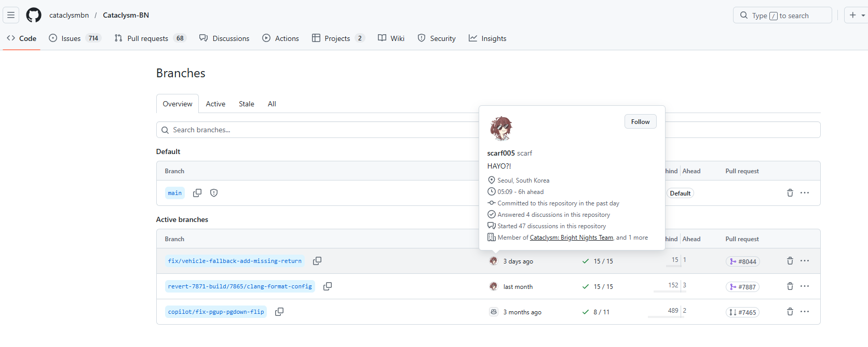Open more options for fix/vehicle-fallback branch
868x347 pixels.
[x=805, y=261]
